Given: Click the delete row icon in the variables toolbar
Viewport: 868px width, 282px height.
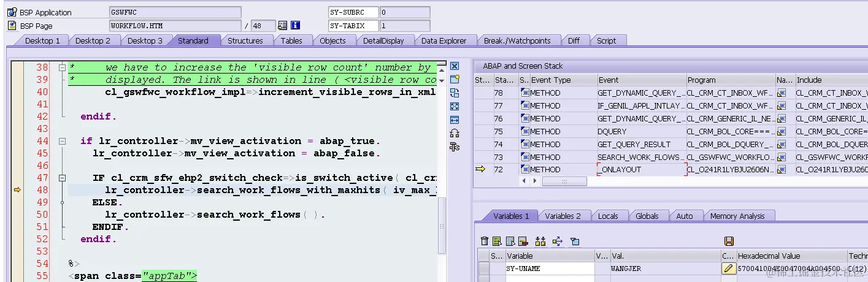Looking at the screenshot, I should tap(523, 242).
